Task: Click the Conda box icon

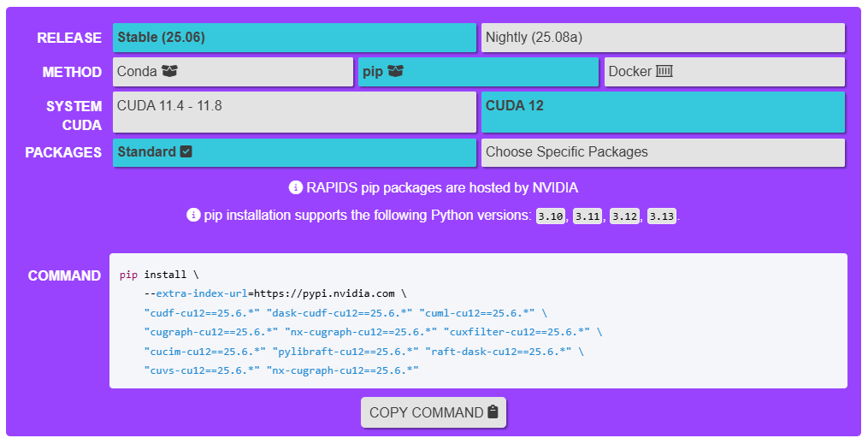Action: [169, 71]
